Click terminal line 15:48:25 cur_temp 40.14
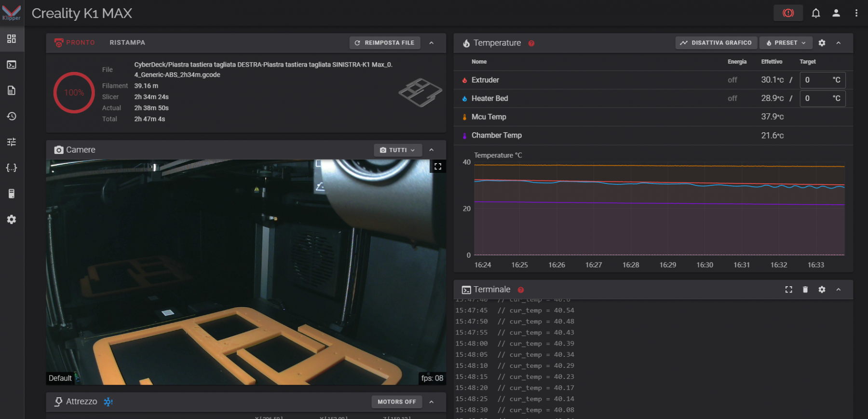868x419 pixels. click(515, 399)
